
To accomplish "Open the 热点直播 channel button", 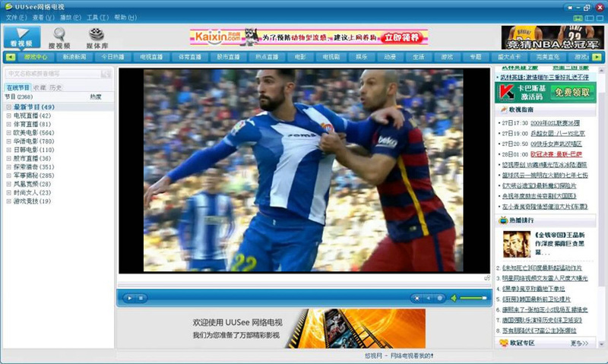I will point(267,57).
